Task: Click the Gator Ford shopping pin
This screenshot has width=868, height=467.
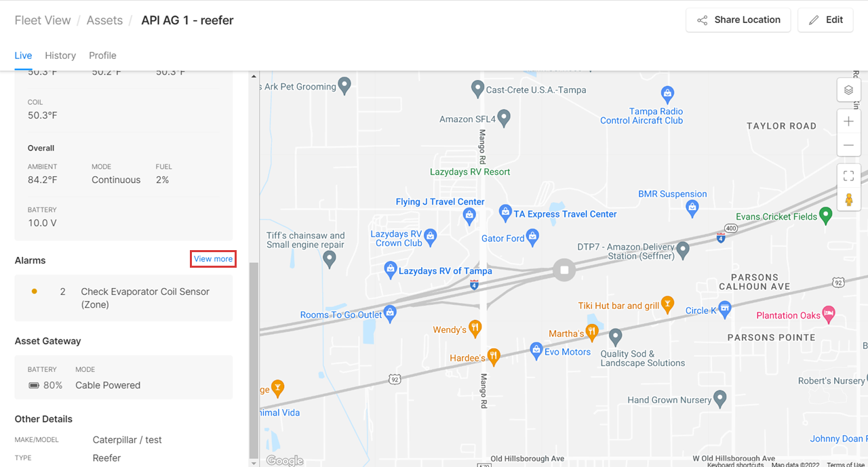Action: (x=533, y=237)
